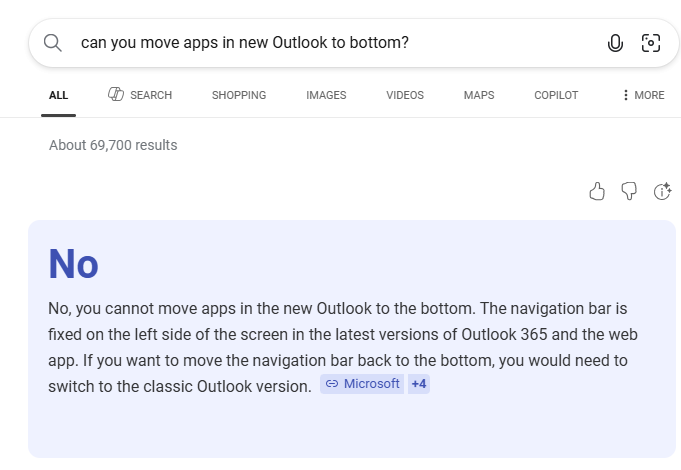Go to the MAPS tab
Screen dimensions: 681x470
pos(479,95)
